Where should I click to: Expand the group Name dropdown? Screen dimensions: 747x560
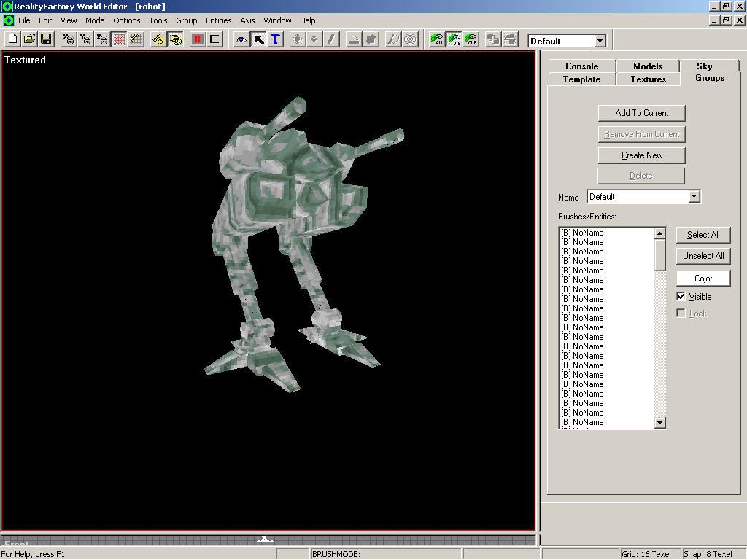coord(694,196)
